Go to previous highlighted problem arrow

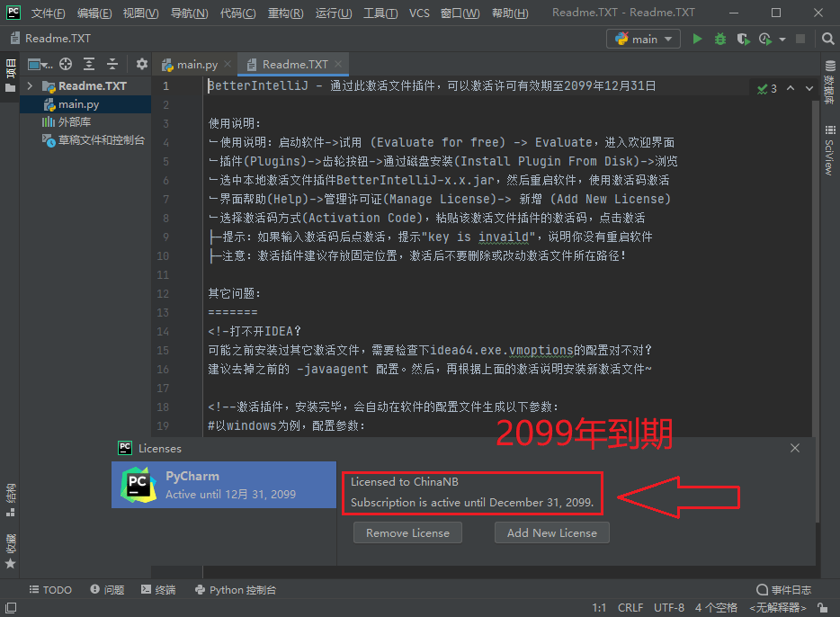point(791,88)
